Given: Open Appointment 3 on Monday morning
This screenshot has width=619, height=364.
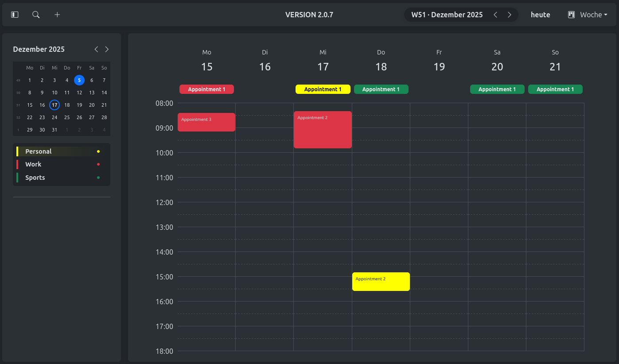Looking at the screenshot, I should (206, 122).
